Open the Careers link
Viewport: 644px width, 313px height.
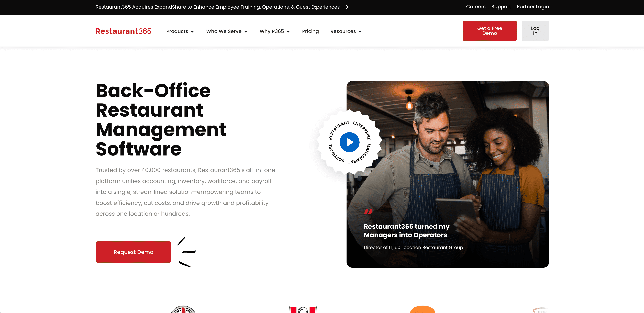[475, 7]
